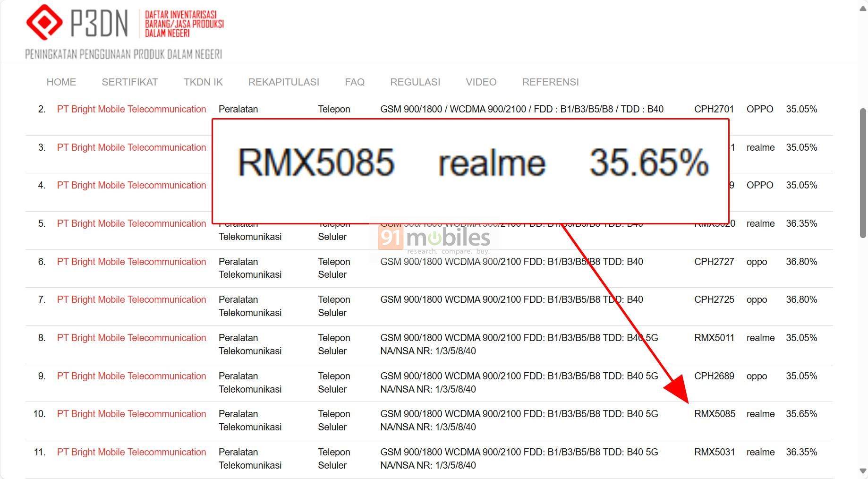Click the 36.80% value in row 6

[801, 262]
